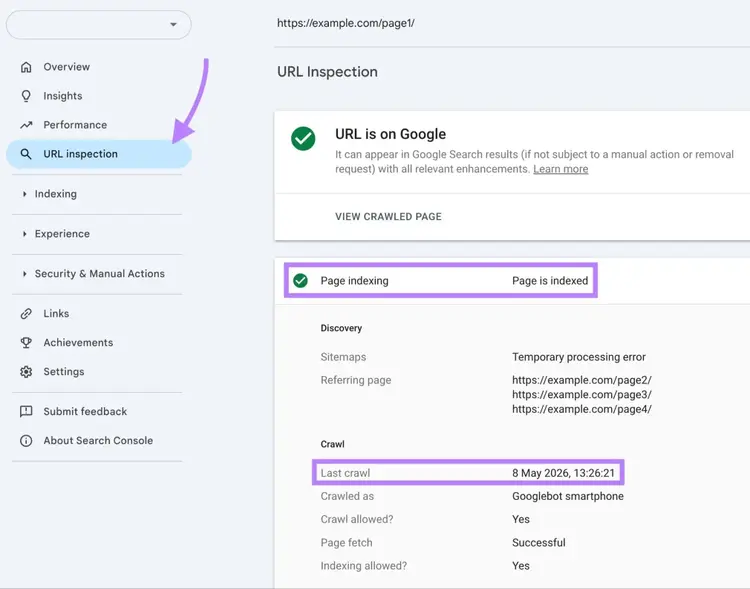
Task: Click the green check beside Page indexing
Action: [x=300, y=280]
